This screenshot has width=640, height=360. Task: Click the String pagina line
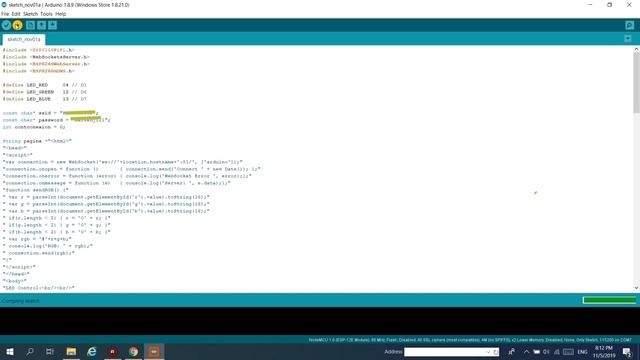[x=37, y=141]
